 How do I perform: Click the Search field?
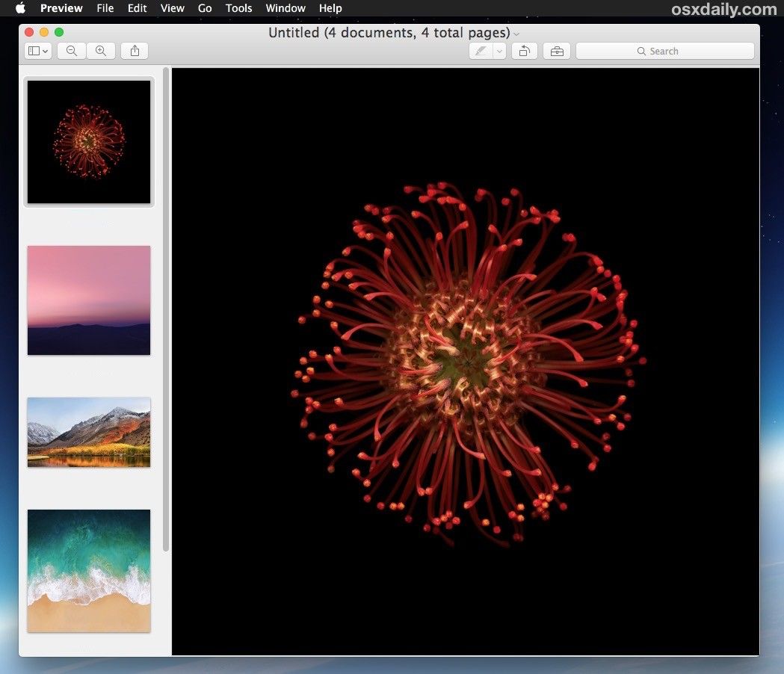[x=664, y=51]
